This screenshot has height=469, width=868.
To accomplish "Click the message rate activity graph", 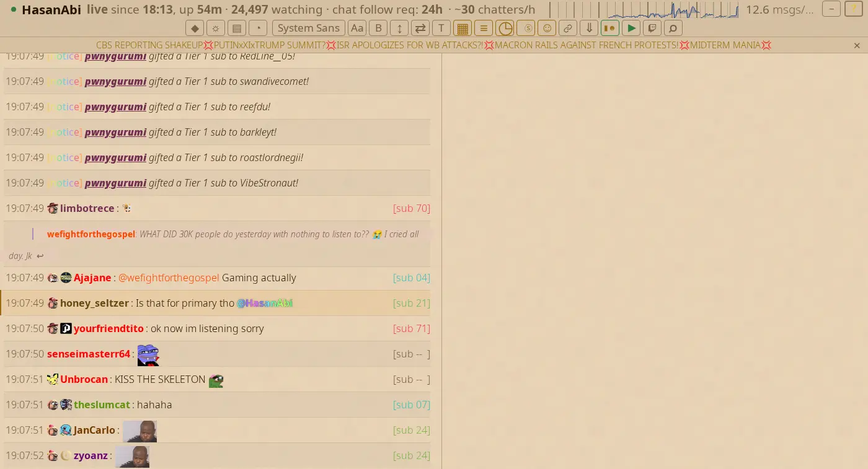I will 645,9.
